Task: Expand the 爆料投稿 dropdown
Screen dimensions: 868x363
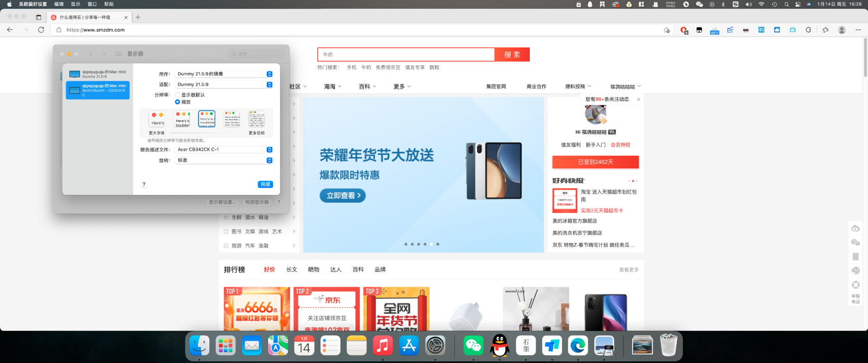Action: pyautogui.click(x=578, y=86)
